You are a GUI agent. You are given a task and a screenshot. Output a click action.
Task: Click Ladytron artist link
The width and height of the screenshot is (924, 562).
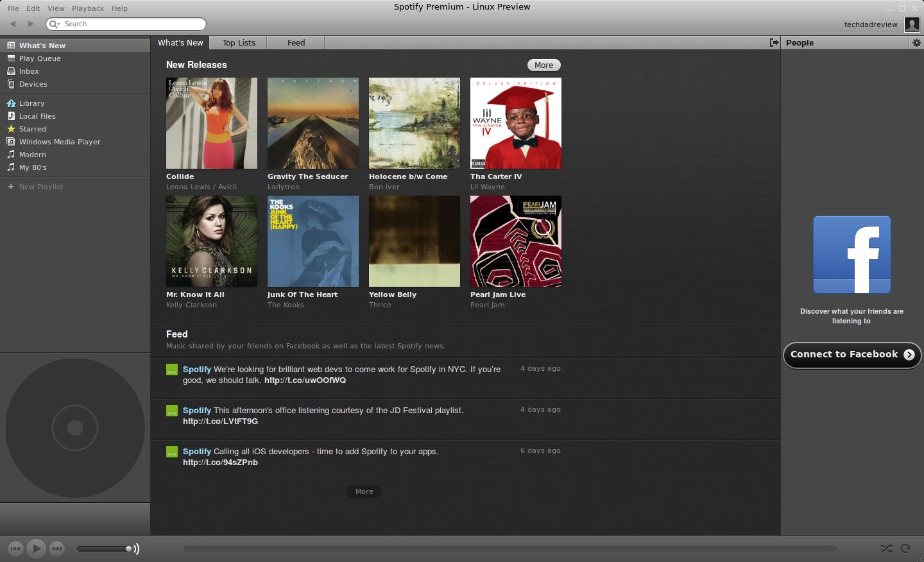284,187
